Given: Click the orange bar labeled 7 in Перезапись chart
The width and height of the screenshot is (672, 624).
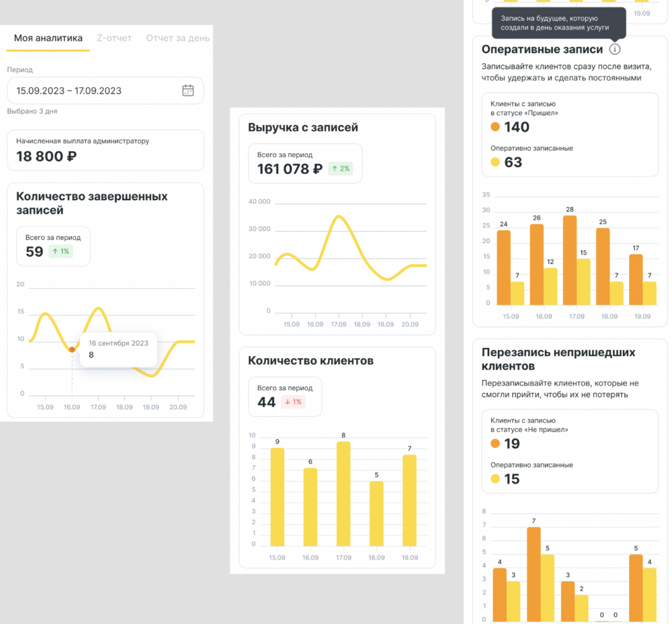Looking at the screenshot, I should [534, 574].
